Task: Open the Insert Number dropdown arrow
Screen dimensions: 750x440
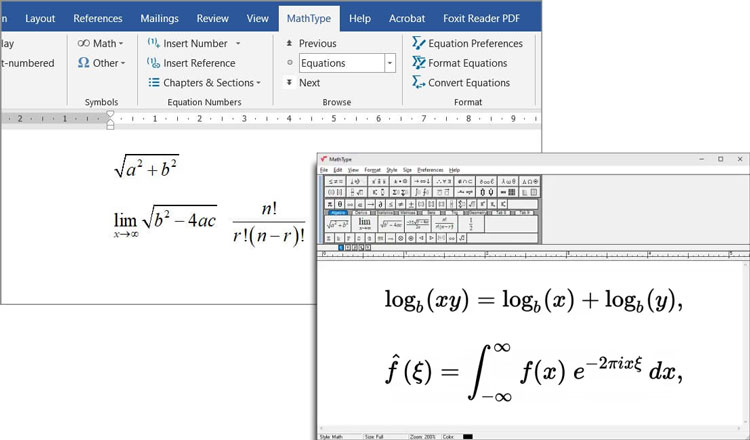Action: tap(238, 43)
